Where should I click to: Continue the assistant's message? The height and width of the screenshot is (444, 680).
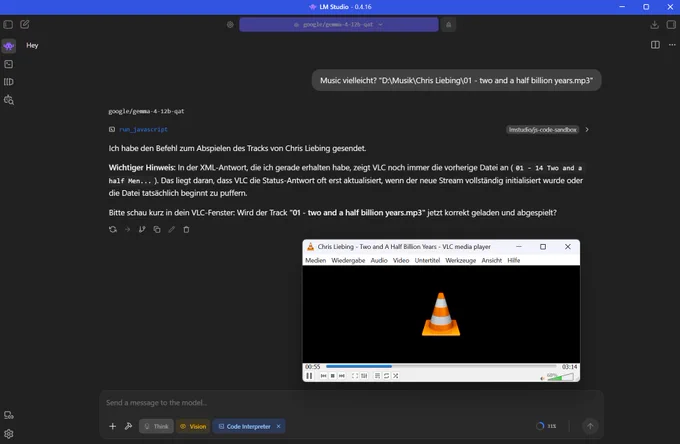pos(128,229)
